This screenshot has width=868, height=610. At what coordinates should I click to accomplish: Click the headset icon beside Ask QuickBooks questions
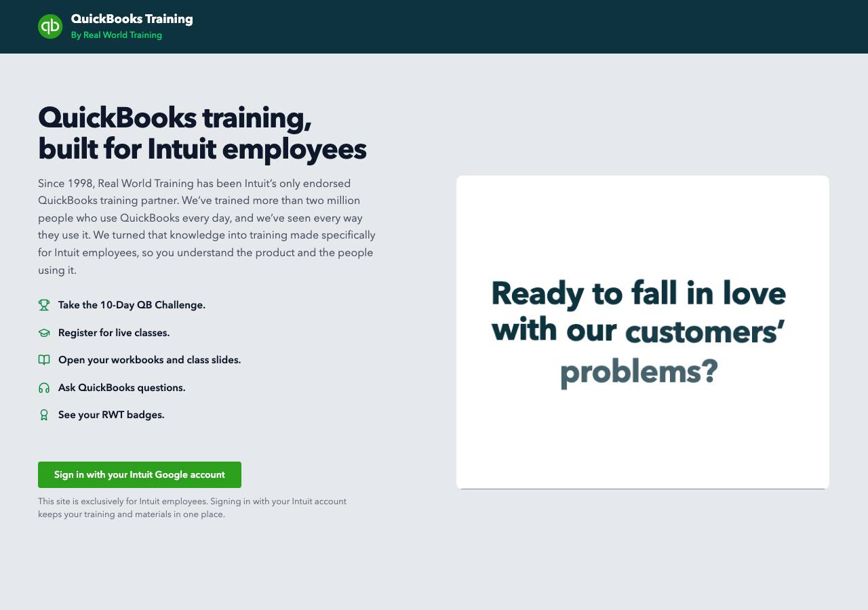point(44,388)
